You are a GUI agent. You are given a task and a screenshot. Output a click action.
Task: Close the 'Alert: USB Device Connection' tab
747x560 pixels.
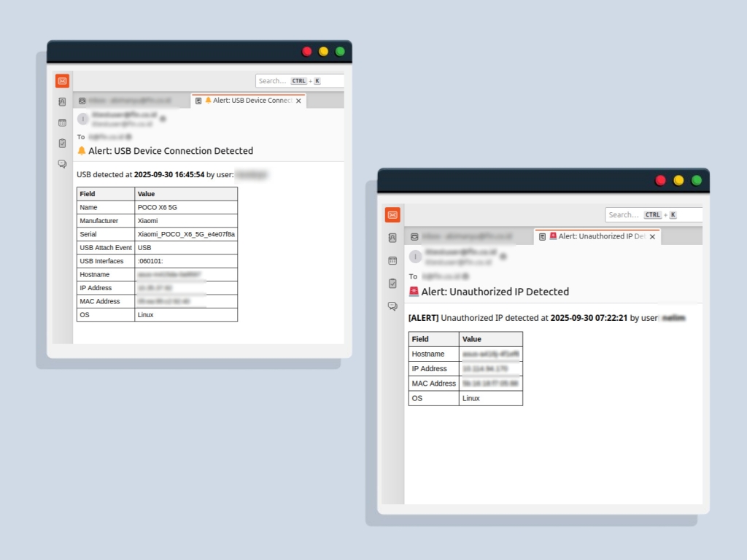[298, 101]
